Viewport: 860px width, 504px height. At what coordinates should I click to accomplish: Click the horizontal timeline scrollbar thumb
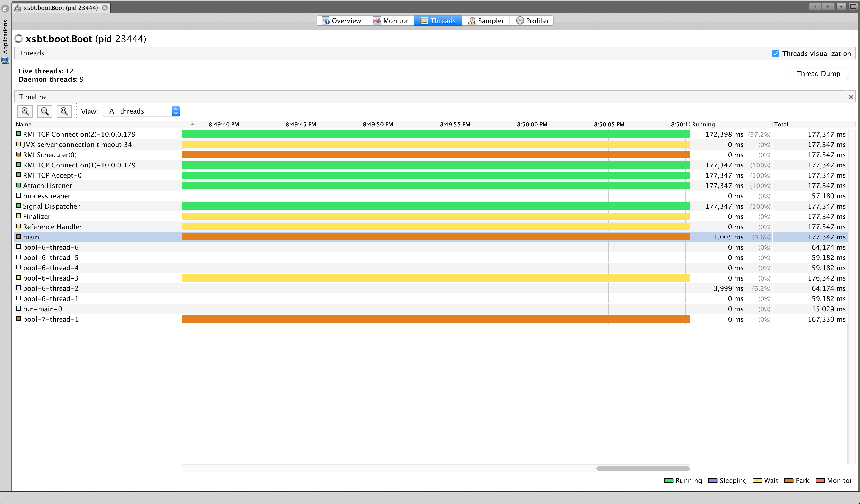coord(643,469)
